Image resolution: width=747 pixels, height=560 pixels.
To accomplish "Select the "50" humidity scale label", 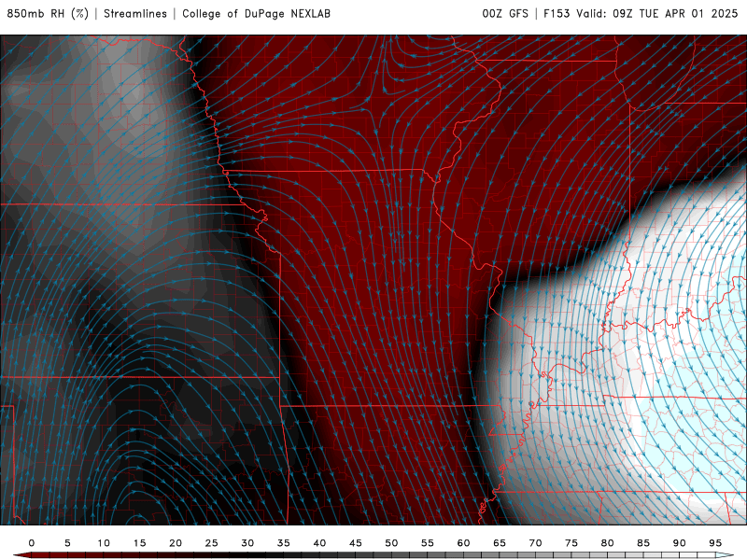I will click(x=391, y=543).
